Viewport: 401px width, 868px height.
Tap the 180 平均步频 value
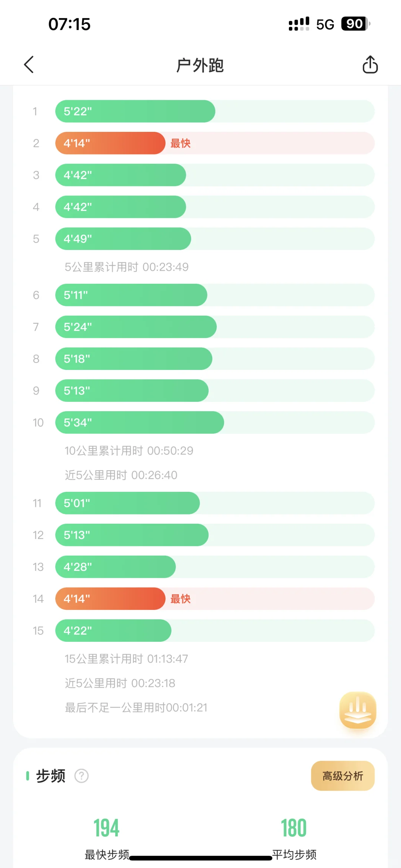(294, 829)
